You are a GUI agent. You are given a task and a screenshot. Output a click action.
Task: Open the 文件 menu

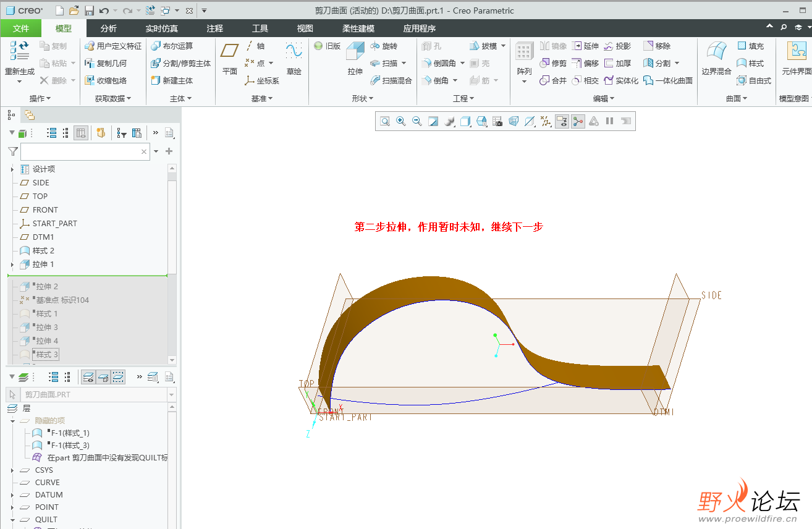point(21,28)
